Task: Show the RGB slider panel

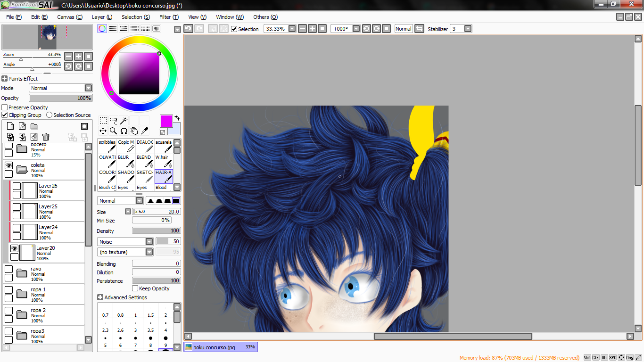Action: click(113, 29)
